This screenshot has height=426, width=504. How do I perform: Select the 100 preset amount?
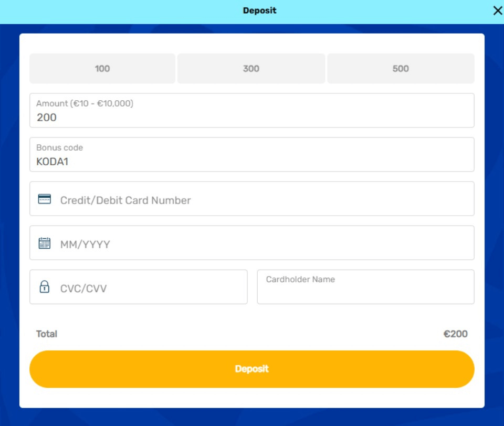tap(102, 69)
